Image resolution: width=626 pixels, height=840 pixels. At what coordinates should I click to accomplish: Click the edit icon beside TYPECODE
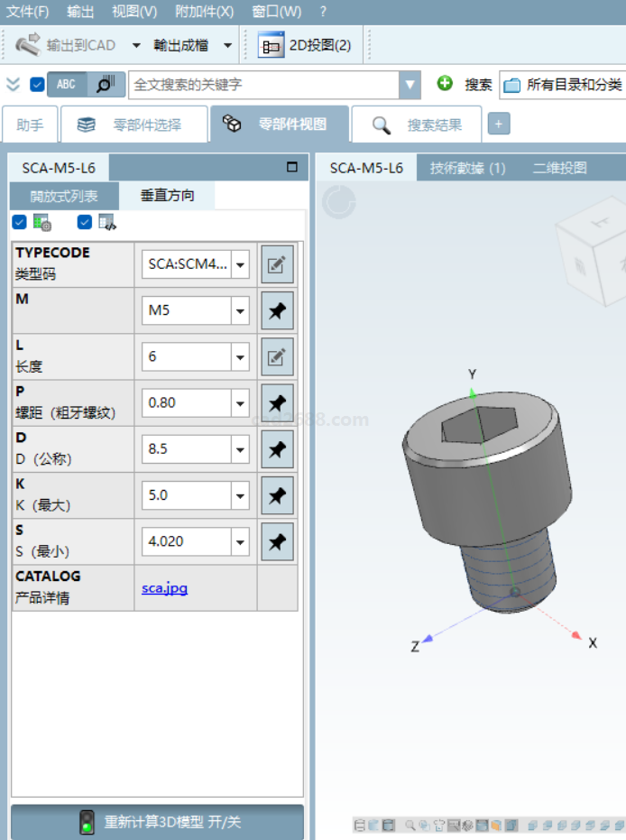(x=277, y=265)
